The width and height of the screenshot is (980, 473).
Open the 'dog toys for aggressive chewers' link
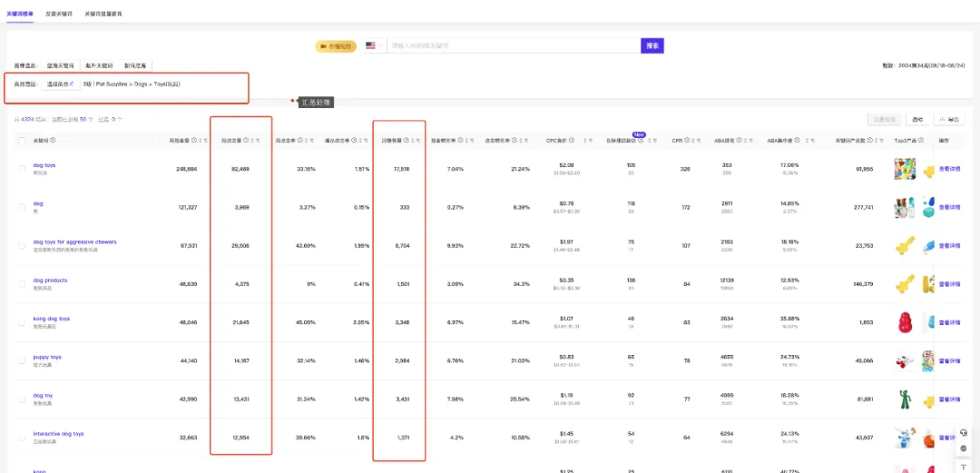pyautogui.click(x=75, y=241)
